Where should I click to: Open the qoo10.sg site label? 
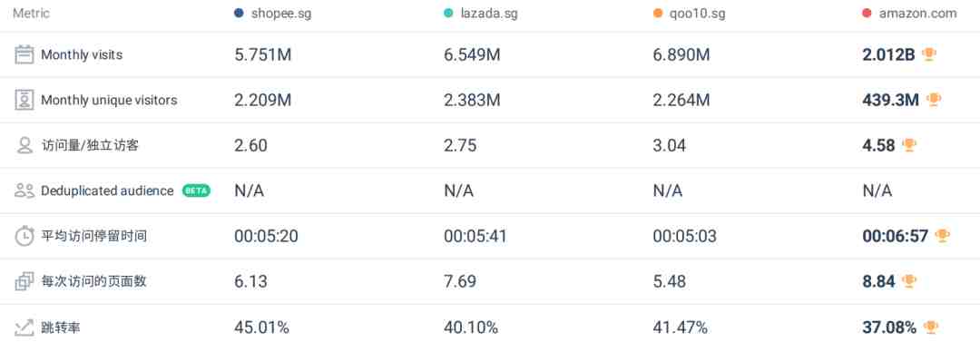698,13
